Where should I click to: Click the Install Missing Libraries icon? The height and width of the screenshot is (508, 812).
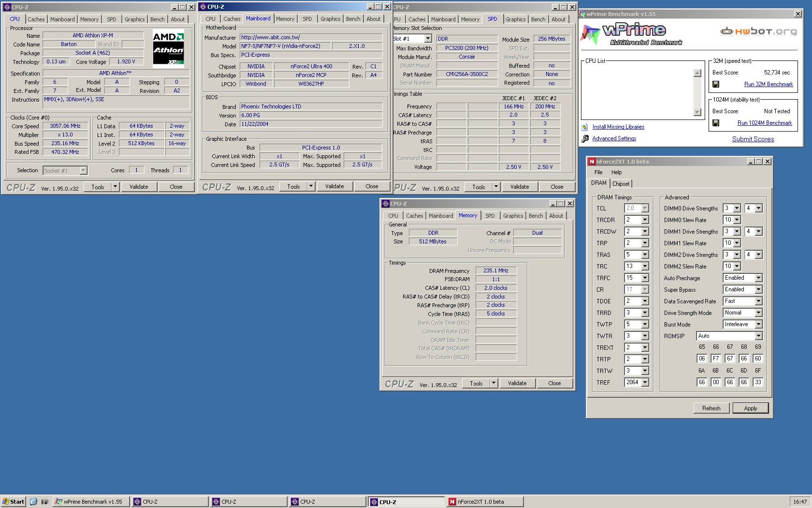(585, 127)
